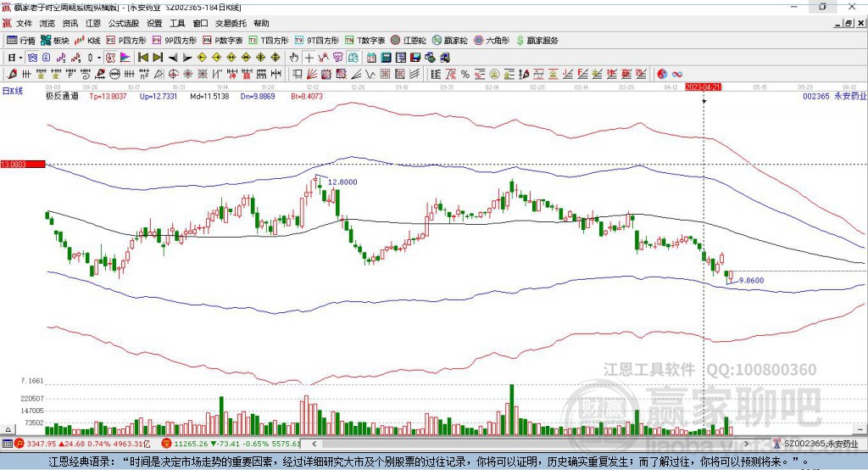Click the first yellow diamond arrow icon

[202, 58]
